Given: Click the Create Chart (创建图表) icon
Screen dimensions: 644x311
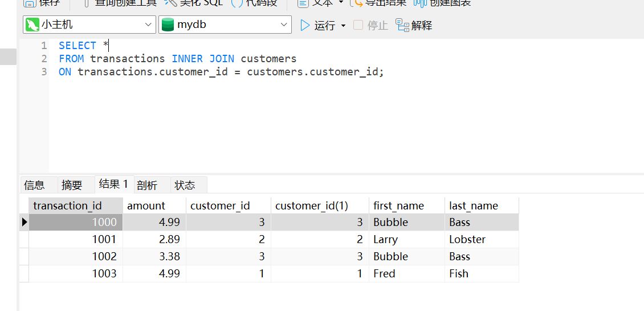Looking at the screenshot, I should [x=420, y=3].
